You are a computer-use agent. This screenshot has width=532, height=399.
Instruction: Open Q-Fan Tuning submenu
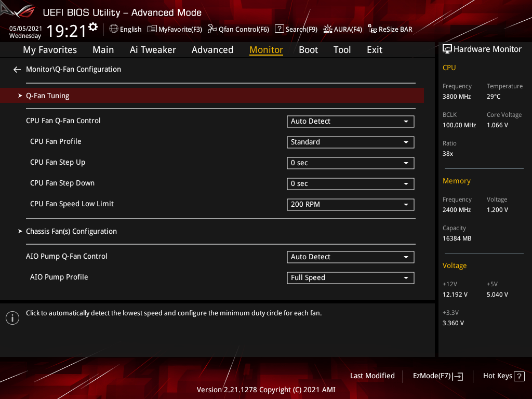click(212, 96)
